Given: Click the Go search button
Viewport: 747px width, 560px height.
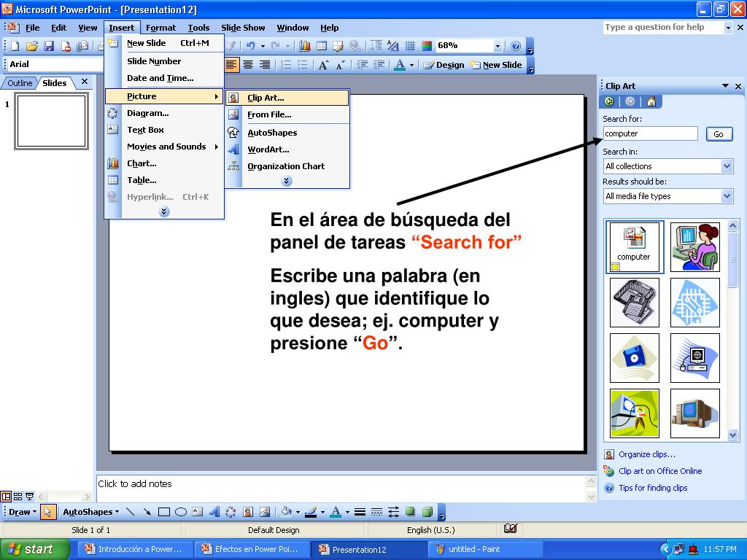Looking at the screenshot, I should [x=718, y=134].
